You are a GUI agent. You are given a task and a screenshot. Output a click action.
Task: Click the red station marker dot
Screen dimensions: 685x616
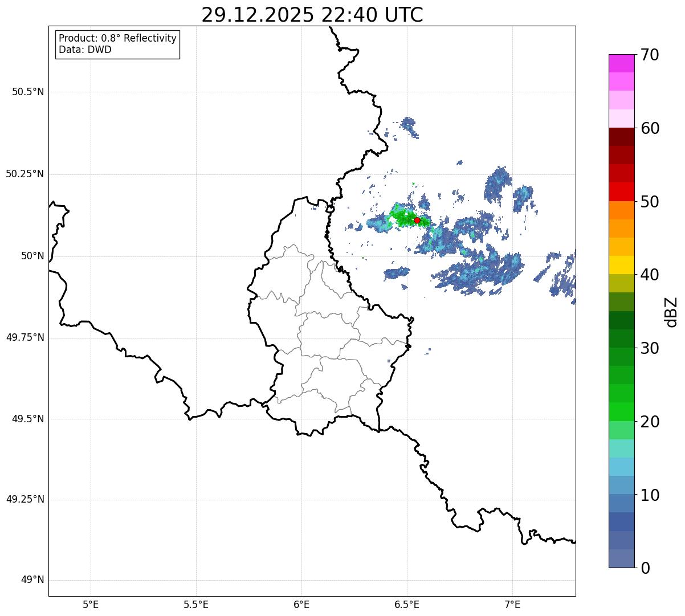pos(417,220)
